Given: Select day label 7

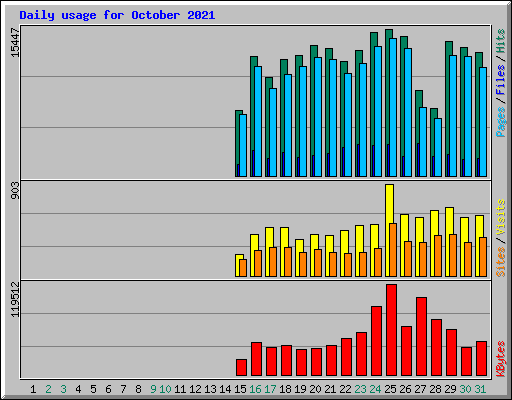Looking at the screenshot, I should point(123,389).
